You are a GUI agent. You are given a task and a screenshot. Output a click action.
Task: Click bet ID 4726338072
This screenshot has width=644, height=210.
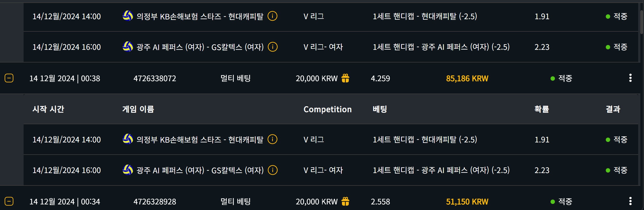pyautogui.click(x=155, y=79)
